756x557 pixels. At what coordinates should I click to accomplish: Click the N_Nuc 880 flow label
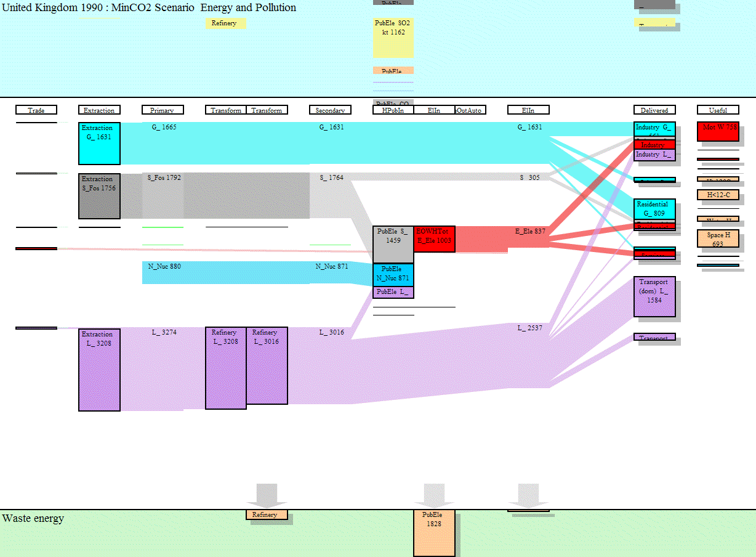[x=164, y=266]
